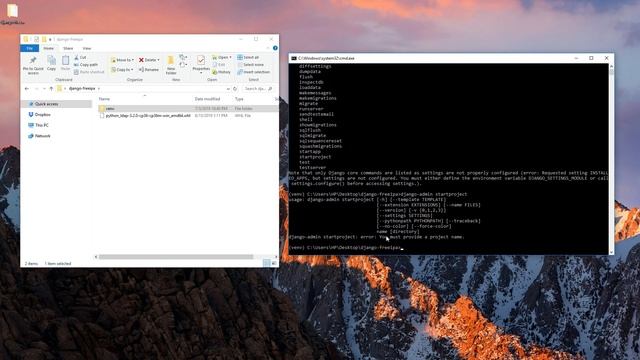Screen dimensions: 640x360
Task: Click Select none in the ribbon
Action: (251, 64)
